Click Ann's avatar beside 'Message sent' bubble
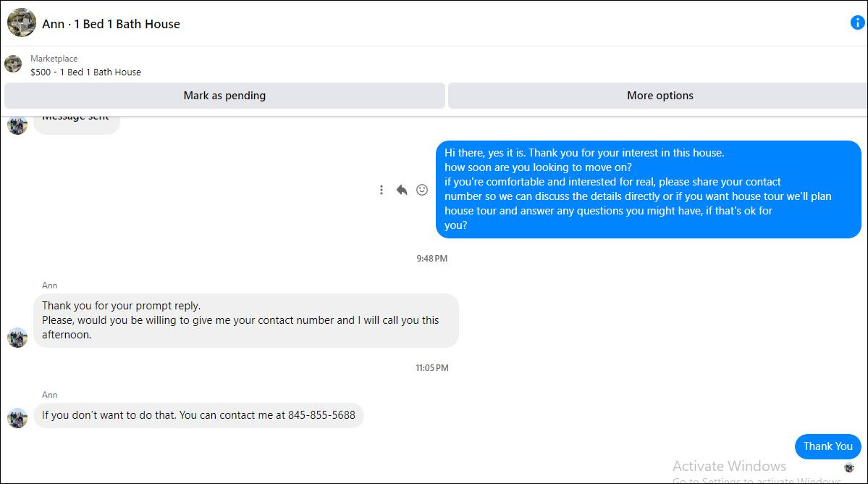 tap(17, 125)
